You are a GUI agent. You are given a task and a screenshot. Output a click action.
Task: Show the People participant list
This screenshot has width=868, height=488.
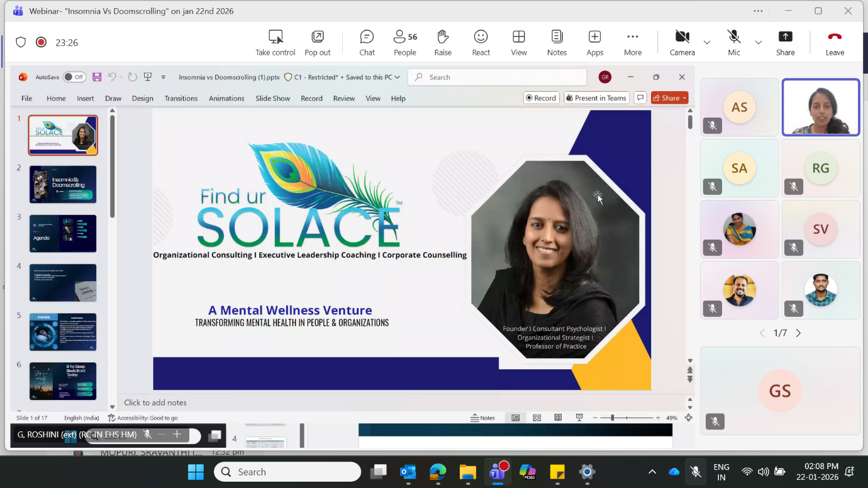(x=404, y=43)
